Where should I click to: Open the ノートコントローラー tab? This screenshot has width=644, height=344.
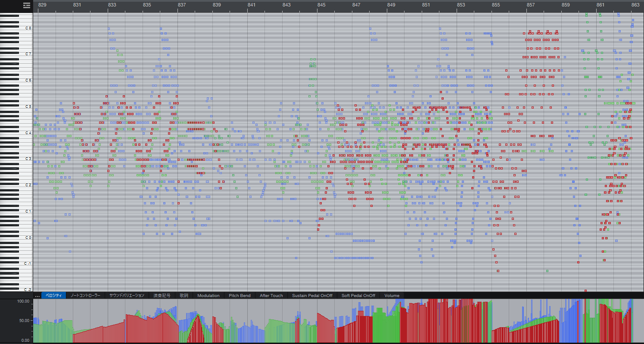(x=87, y=295)
